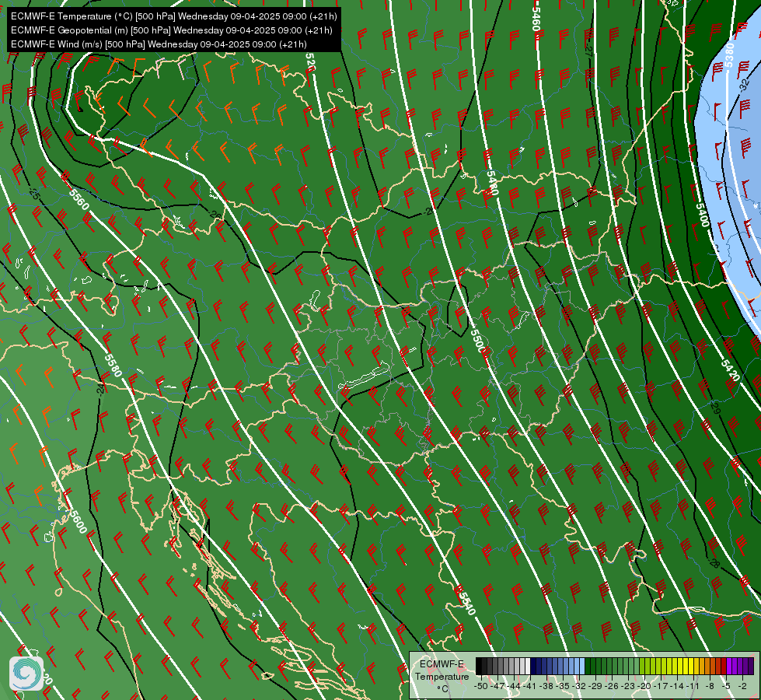This screenshot has width=761, height=700.
Task: Click the -25 isotherm label
Action: (34, 194)
